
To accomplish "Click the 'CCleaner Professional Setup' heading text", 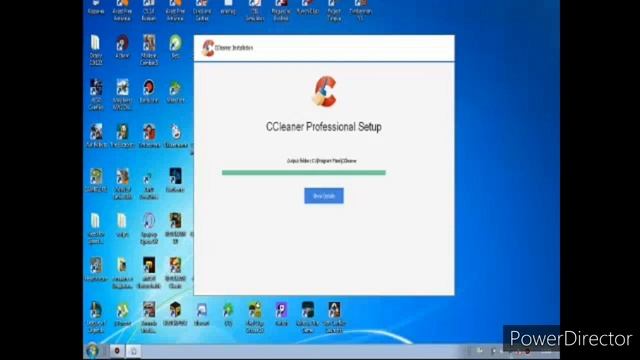I will pos(324,127).
